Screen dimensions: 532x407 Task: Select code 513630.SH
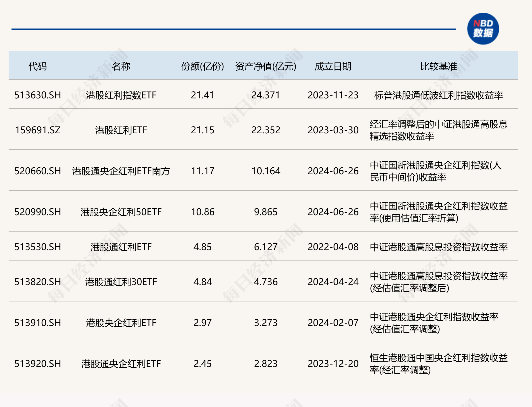(37, 95)
